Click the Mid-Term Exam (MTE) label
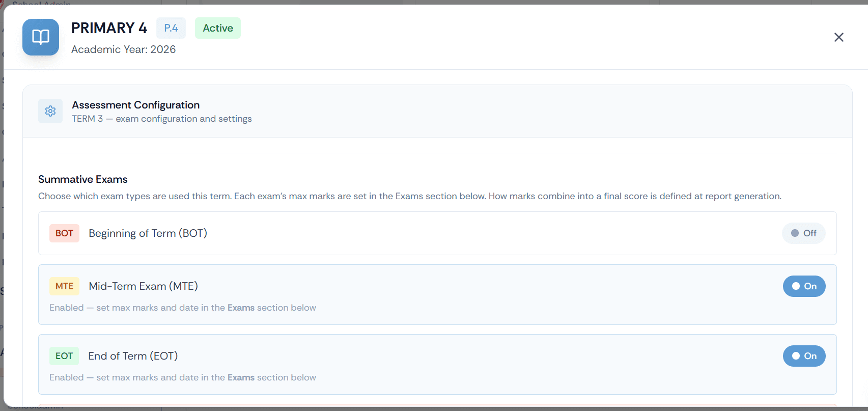868x411 pixels. (143, 286)
